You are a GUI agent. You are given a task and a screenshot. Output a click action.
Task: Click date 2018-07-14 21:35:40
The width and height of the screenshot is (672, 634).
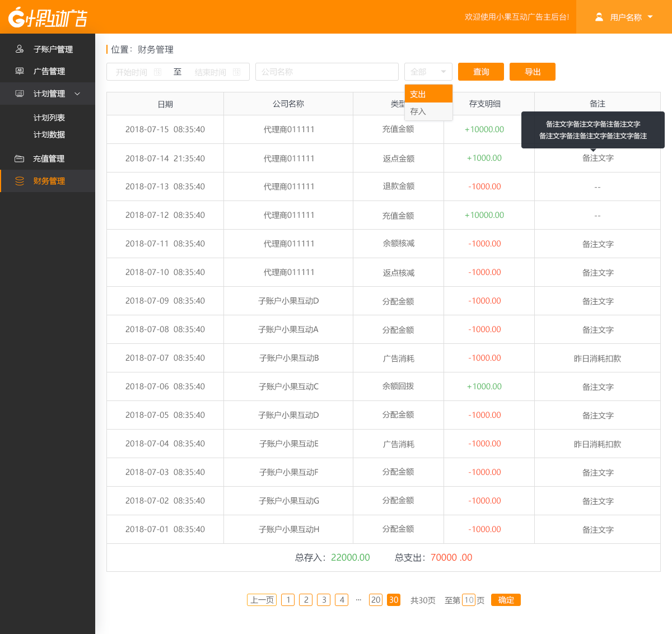(165, 158)
